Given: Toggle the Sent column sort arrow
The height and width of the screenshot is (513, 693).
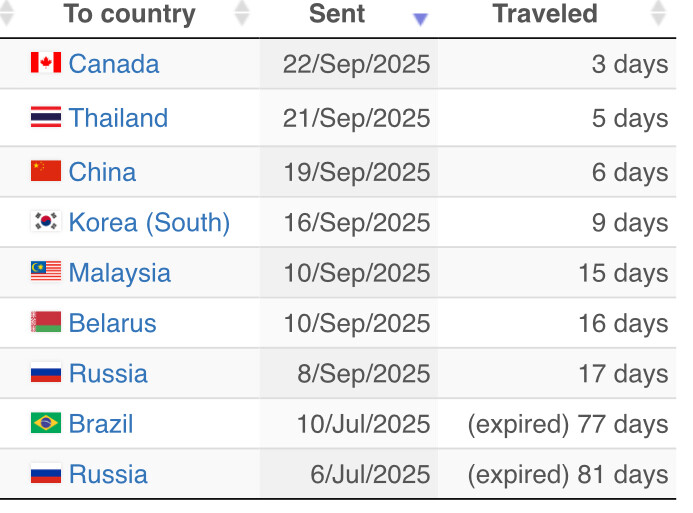Looking at the screenshot, I should click(420, 18).
